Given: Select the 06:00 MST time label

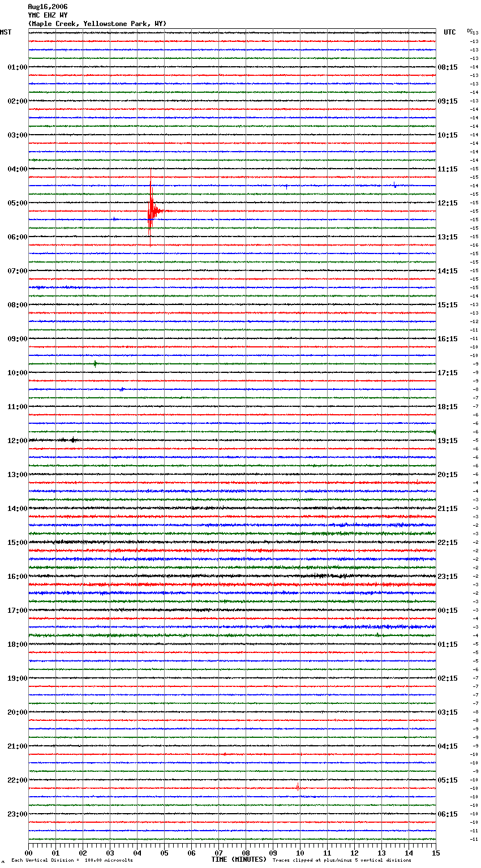Looking at the screenshot, I should [x=18, y=237].
